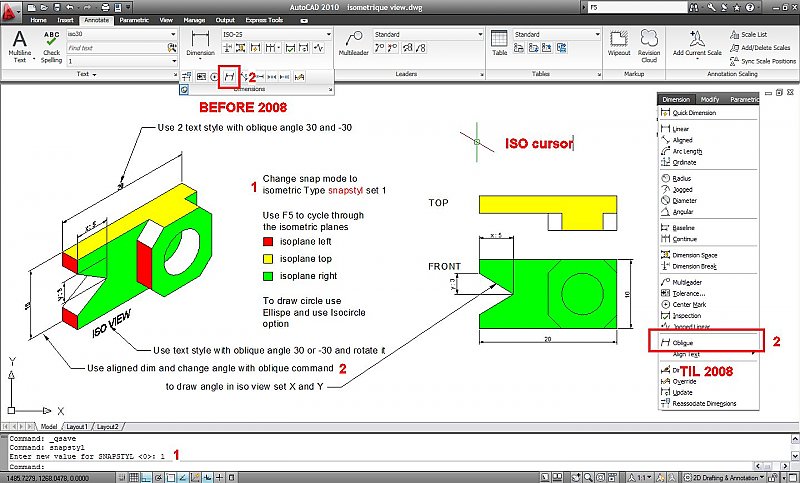Click the dimension Jog Line icon in ribbon
800x483 pixels.
(x=318, y=48)
